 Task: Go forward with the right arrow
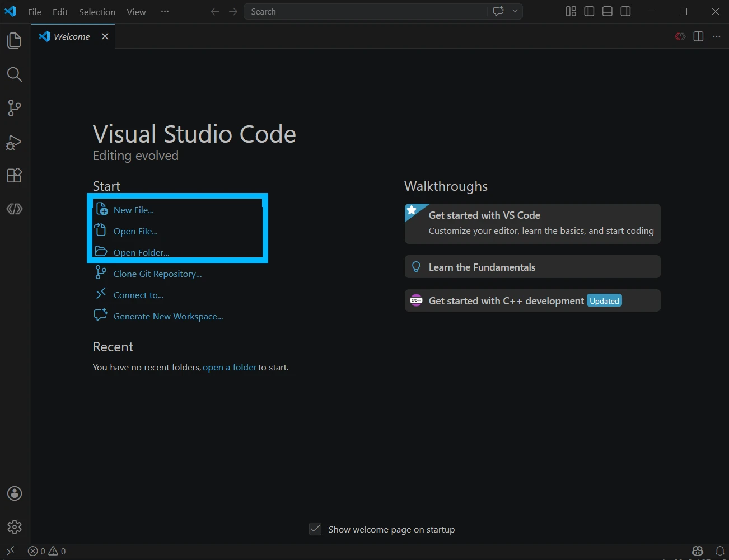pos(233,12)
